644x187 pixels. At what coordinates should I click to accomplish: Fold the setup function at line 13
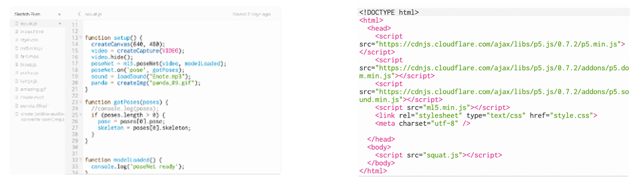(81, 38)
